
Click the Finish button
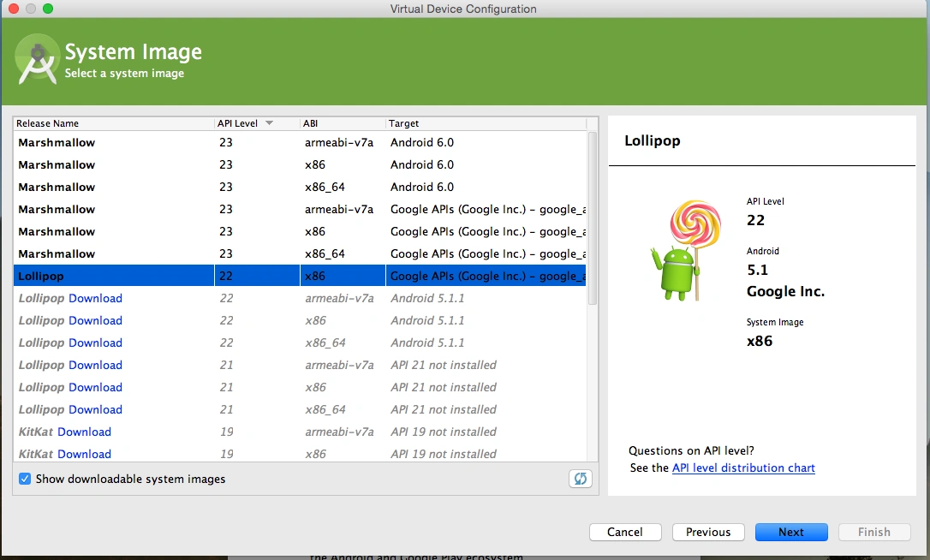pos(874,532)
